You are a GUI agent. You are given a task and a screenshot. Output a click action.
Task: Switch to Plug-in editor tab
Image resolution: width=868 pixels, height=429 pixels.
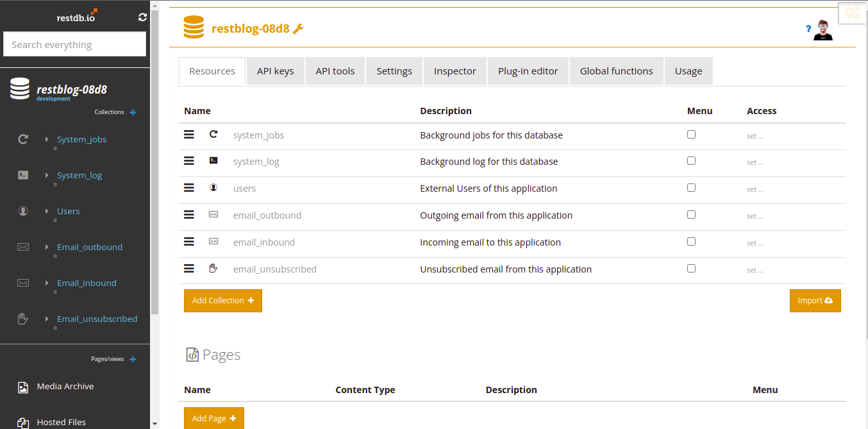coord(528,71)
